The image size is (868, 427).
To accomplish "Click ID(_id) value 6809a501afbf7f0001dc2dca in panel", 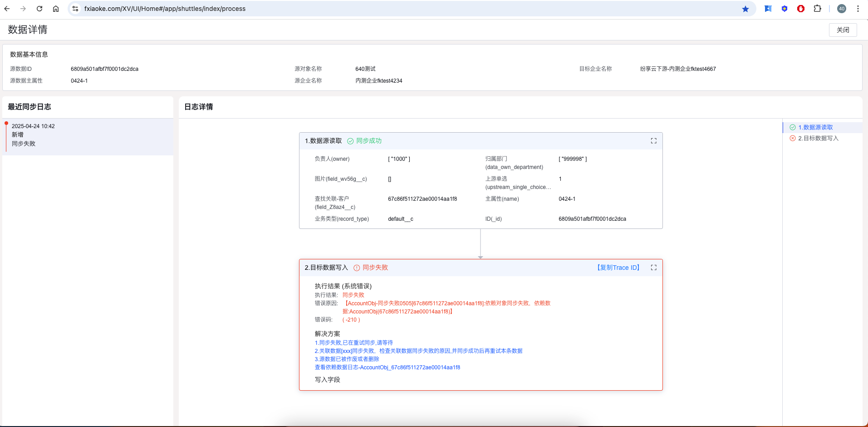I will tap(592, 219).
